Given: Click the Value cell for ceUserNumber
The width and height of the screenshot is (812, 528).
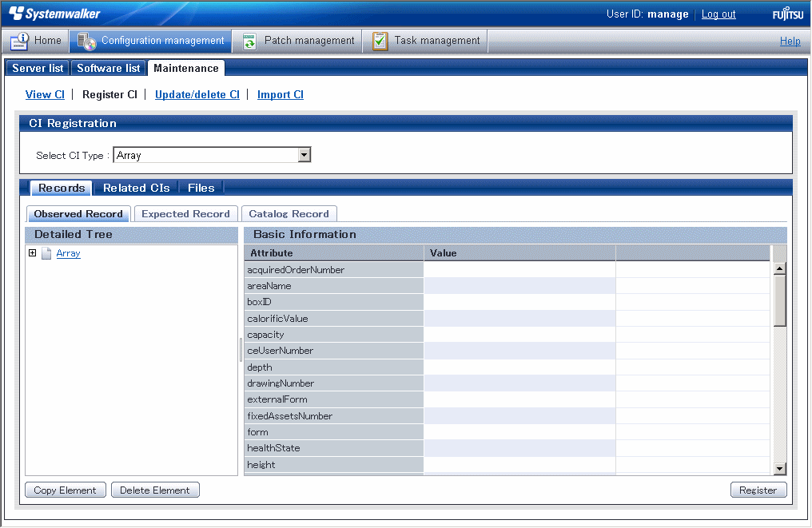Looking at the screenshot, I should pos(519,351).
